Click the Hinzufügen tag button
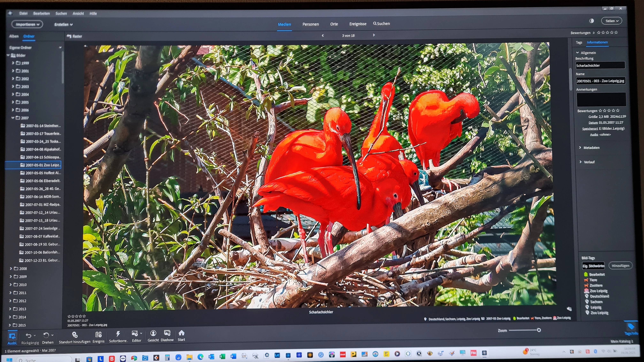 tap(620, 266)
